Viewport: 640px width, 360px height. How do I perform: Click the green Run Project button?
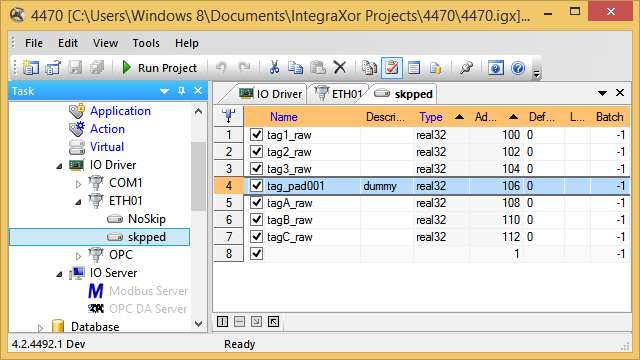[x=160, y=68]
